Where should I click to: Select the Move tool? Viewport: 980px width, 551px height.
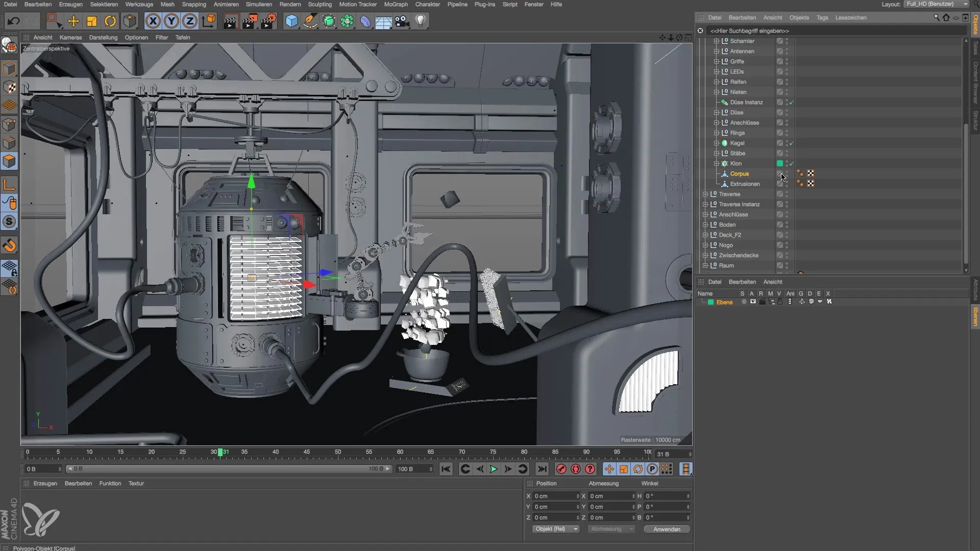pos(73,21)
